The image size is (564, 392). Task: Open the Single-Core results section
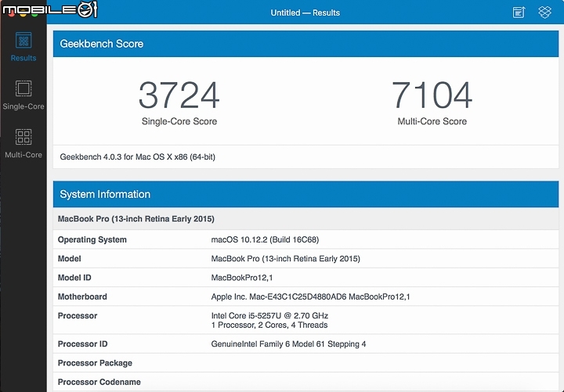click(23, 95)
